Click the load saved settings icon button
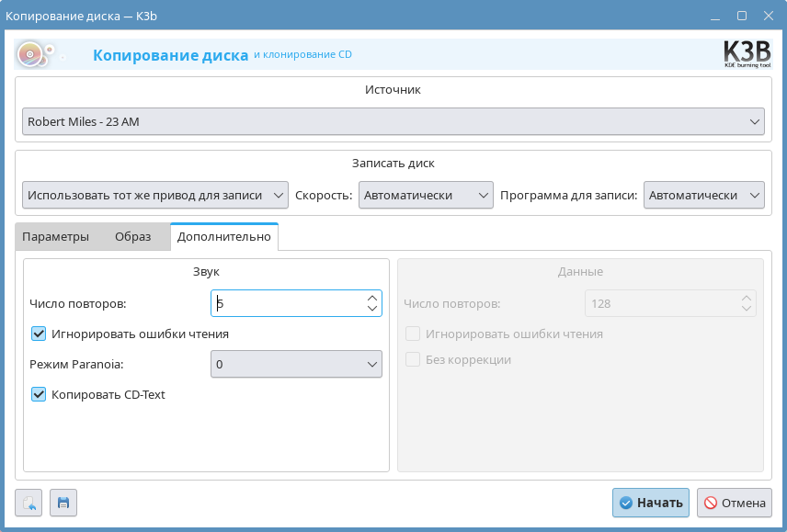Viewport: 787px width, 532px height. pos(29,503)
